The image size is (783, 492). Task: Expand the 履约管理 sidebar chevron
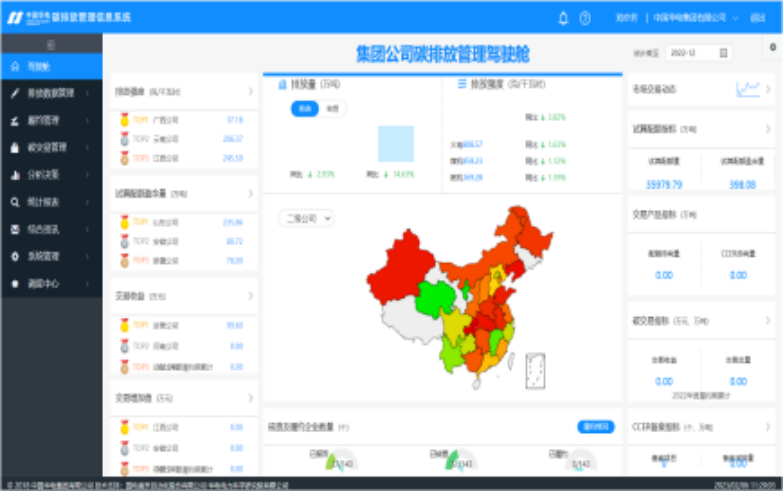click(87, 120)
